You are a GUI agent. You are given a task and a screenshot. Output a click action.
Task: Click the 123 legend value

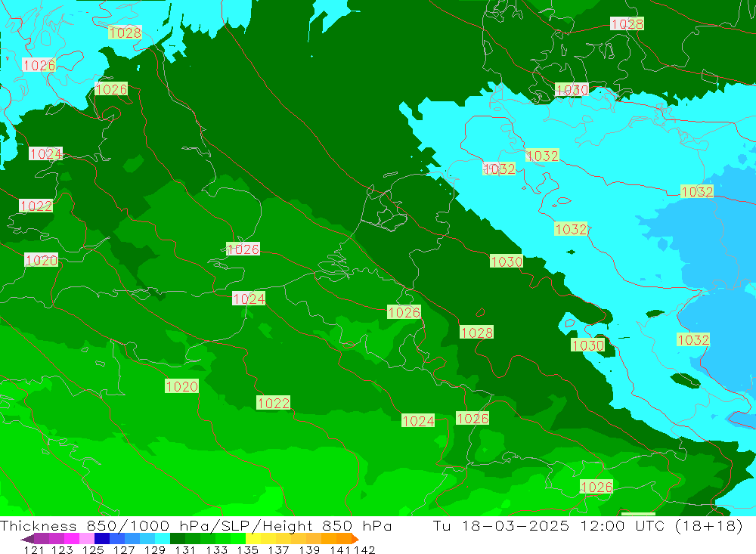[x=62, y=549]
